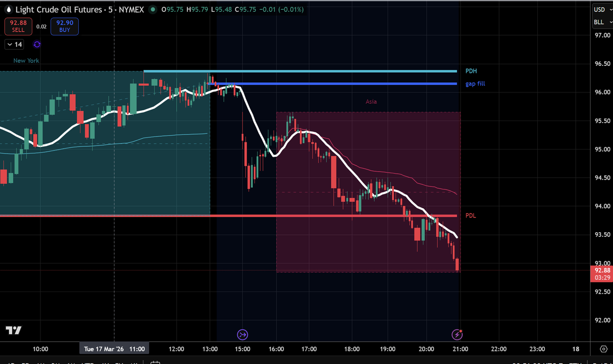This screenshot has width=613, height=364.
Task: Click the 10:00 time axis label
Action: coord(40,349)
